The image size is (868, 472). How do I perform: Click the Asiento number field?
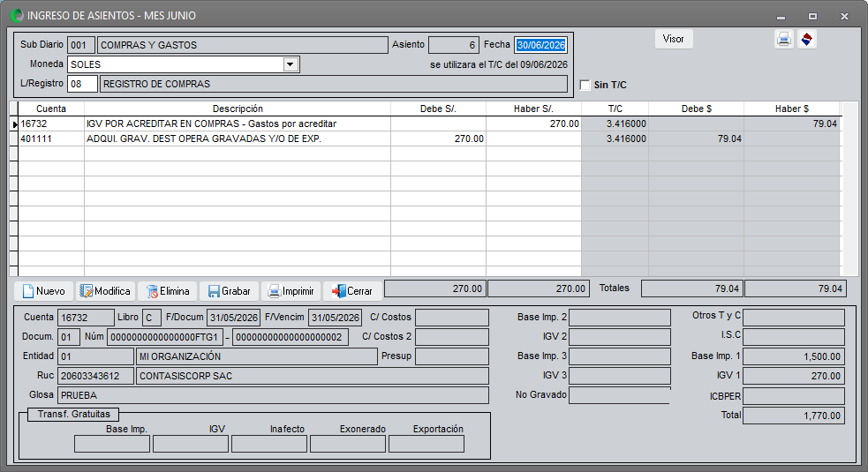click(454, 45)
